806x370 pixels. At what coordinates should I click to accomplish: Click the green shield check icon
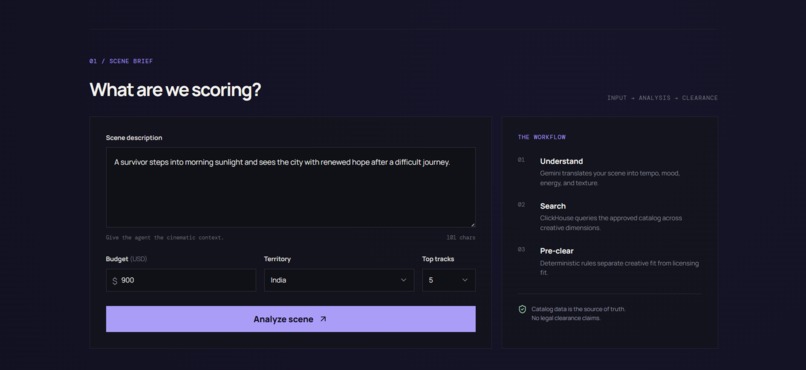click(522, 309)
